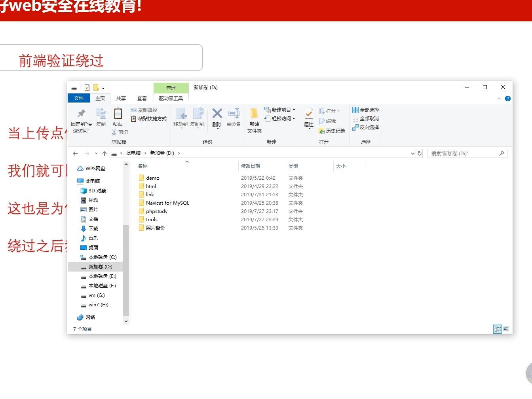
Task: Click Paste shortcut option
Action: (148, 119)
